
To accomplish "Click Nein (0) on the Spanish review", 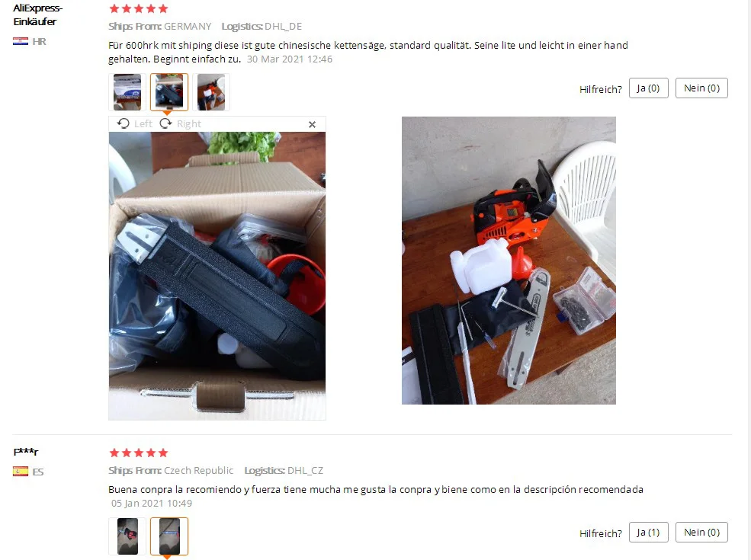I will click(x=701, y=533).
